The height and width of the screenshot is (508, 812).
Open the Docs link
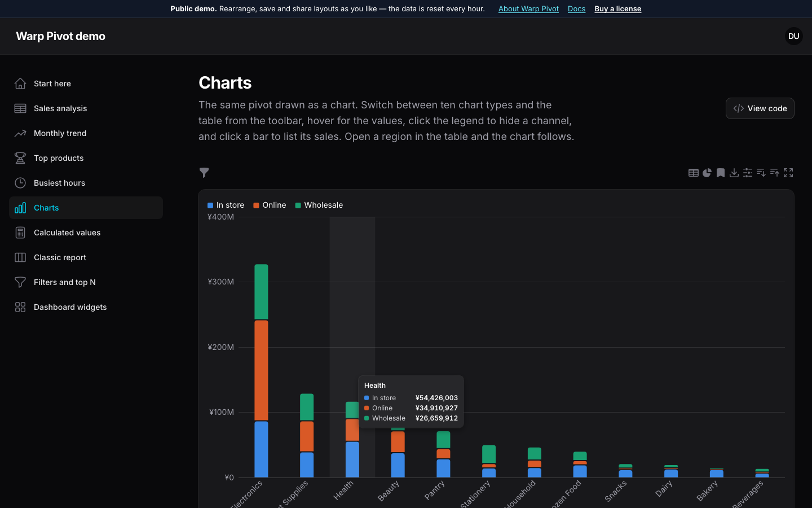click(576, 8)
